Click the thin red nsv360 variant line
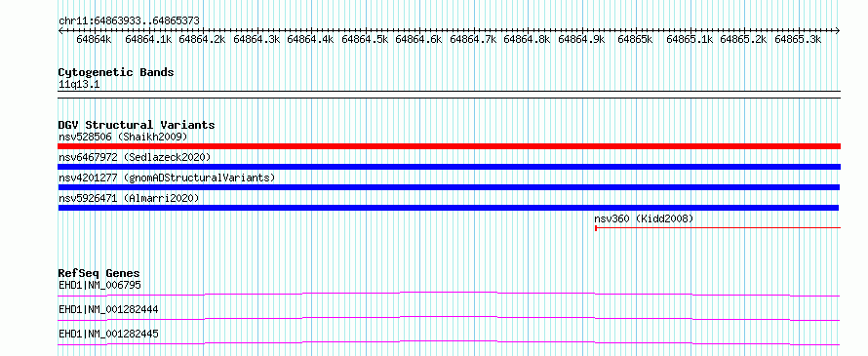The width and height of the screenshot is (868, 356). [718, 227]
